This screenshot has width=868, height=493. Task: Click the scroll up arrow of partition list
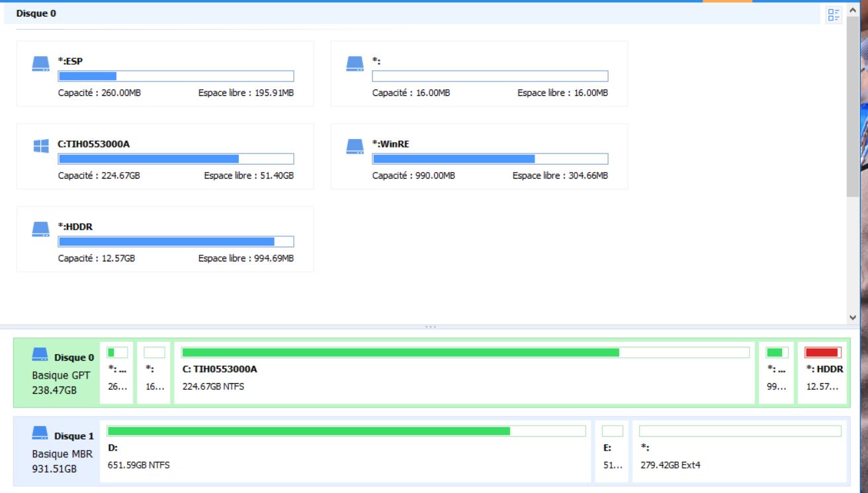[x=852, y=11]
